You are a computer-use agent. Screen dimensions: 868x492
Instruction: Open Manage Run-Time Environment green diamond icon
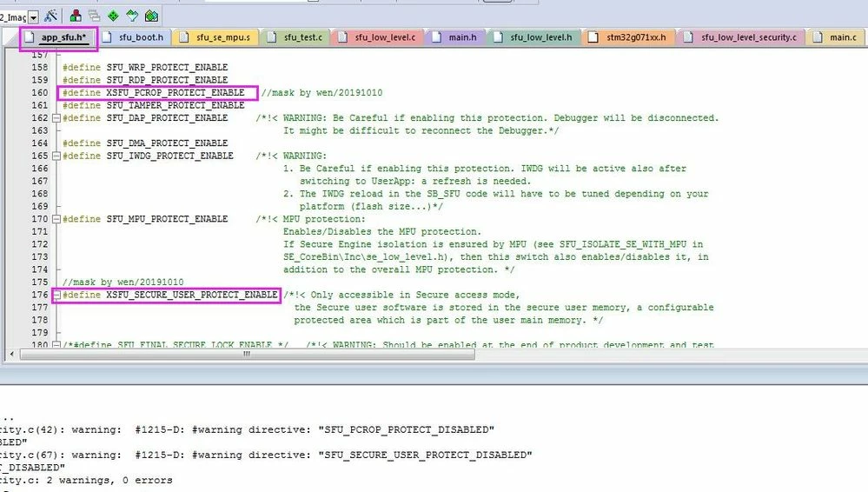click(x=113, y=16)
